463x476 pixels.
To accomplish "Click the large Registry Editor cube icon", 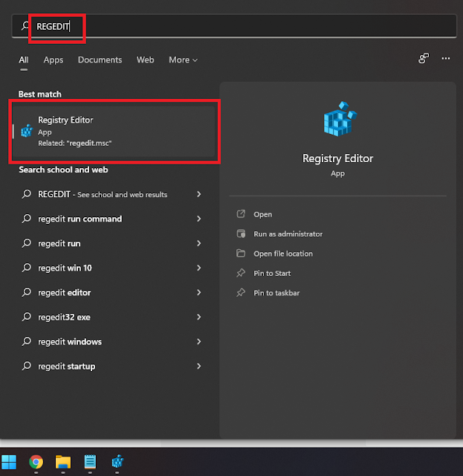I will point(340,119).
